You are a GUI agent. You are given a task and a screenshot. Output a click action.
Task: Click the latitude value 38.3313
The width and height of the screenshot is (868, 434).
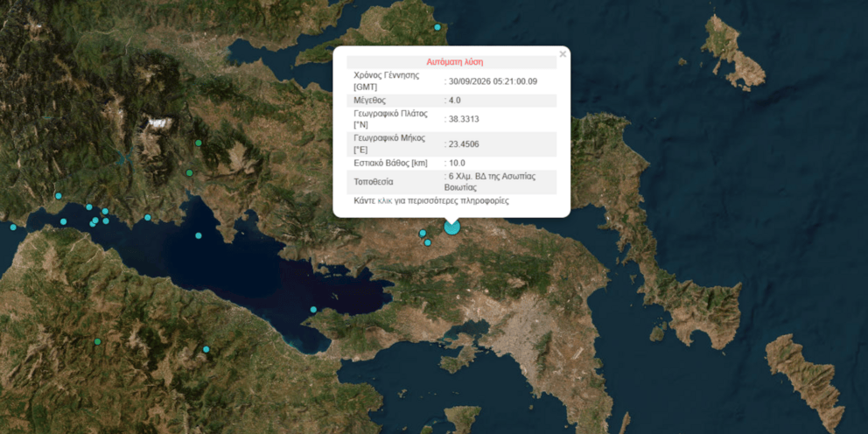[x=464, y=118]
